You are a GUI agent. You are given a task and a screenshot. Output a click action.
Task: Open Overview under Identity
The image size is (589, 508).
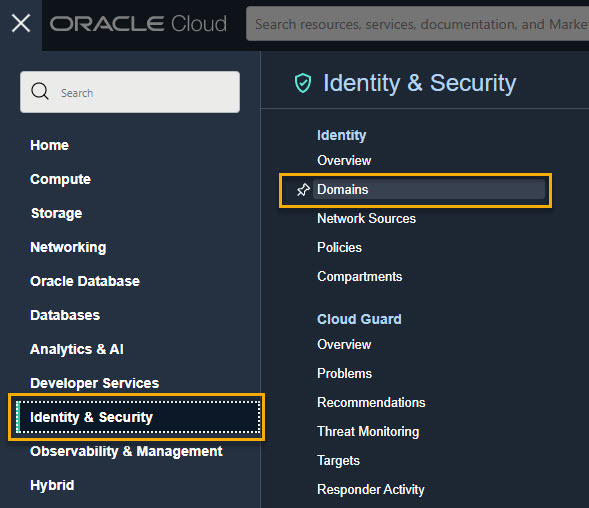(344, 160)
